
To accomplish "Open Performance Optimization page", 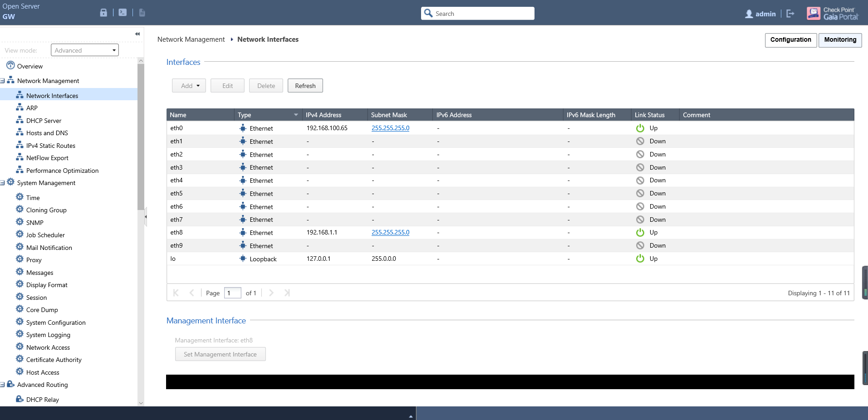I will (x=62, y=171).
